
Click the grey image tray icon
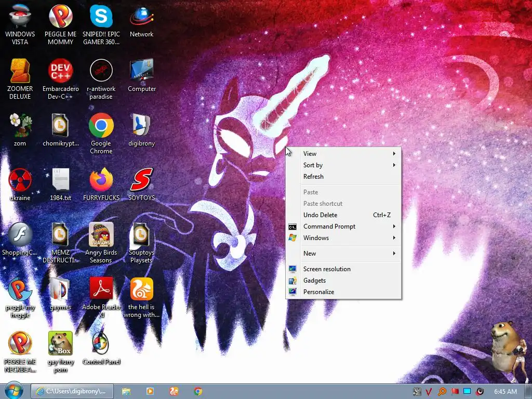click(417, 392)
